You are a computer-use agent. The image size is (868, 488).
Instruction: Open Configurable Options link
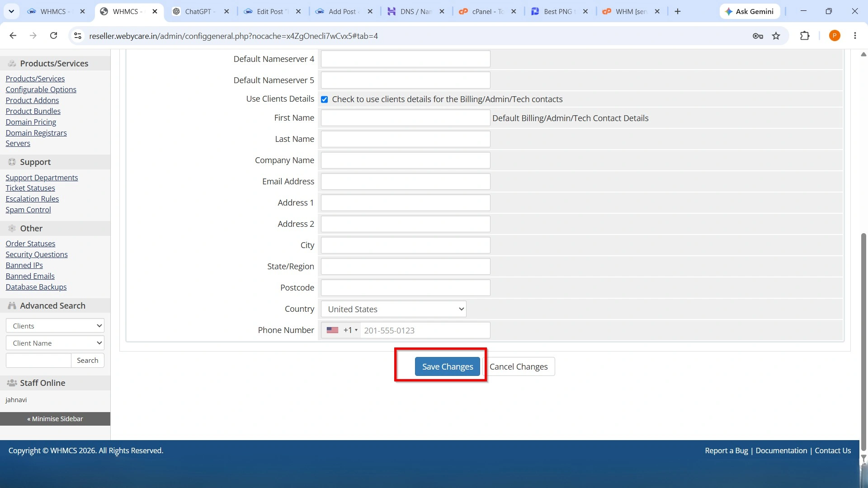[x=41, y=89]
